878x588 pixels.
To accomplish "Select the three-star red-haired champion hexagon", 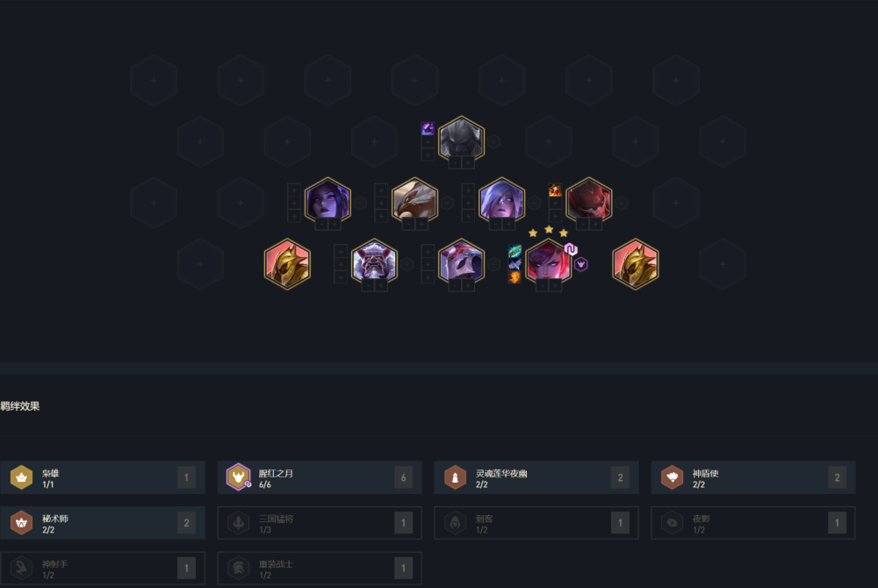I will tap(548, 263).
